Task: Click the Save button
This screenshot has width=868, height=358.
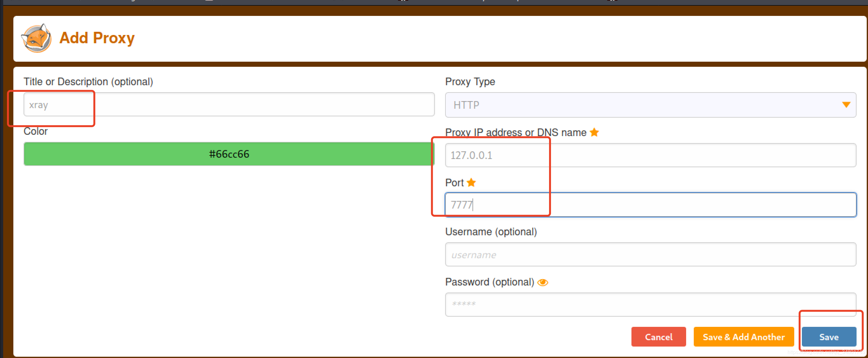Action: 829,336
